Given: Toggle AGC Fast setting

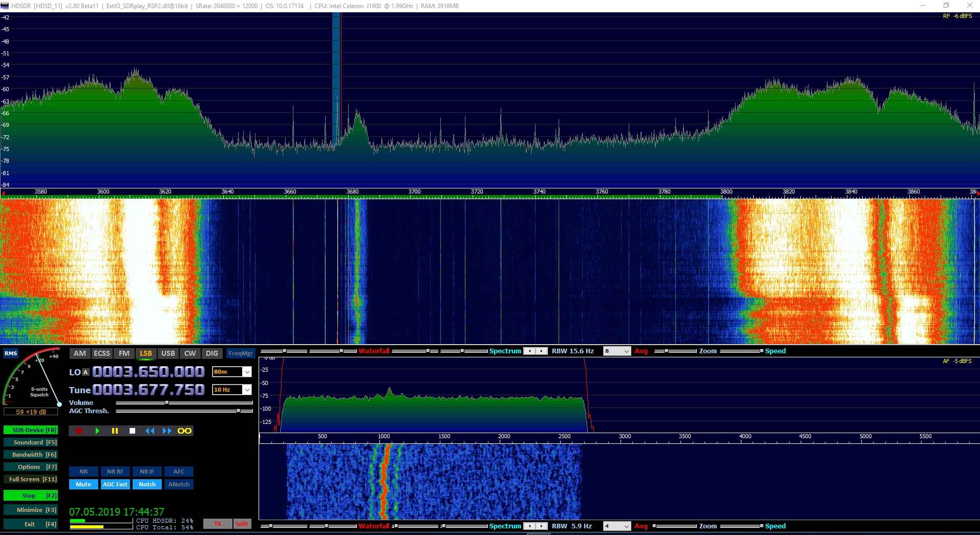Looking at the screenshot, I should tap(115, 484).
